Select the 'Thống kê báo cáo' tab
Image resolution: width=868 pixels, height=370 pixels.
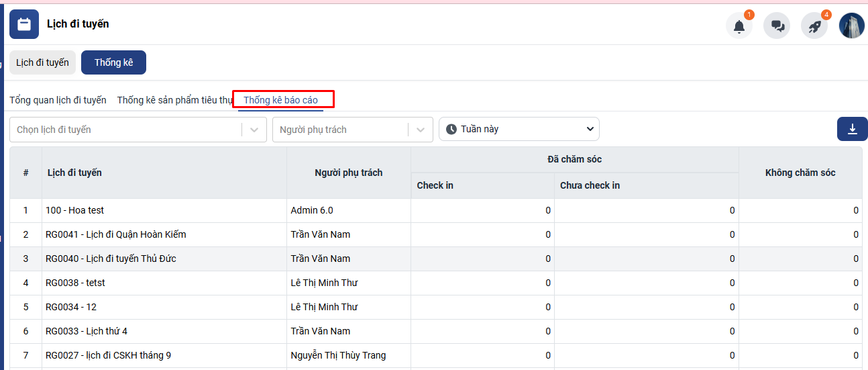coord(280,100)
